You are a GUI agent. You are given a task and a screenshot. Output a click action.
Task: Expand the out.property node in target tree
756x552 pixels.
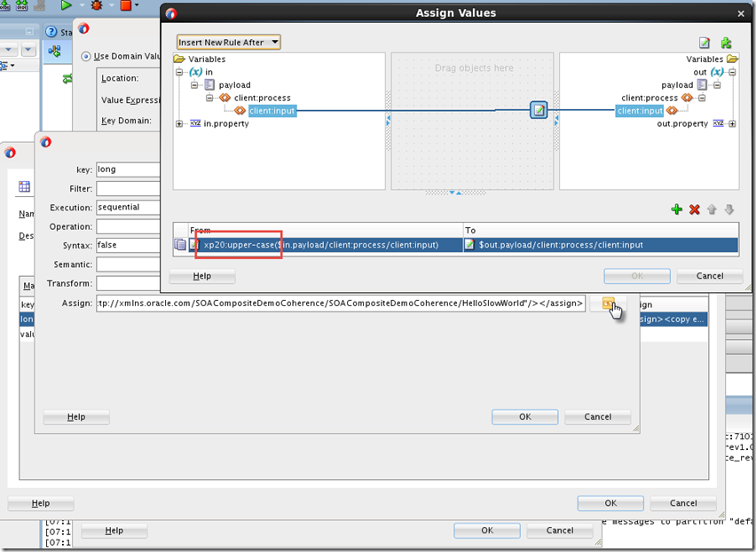732,124
